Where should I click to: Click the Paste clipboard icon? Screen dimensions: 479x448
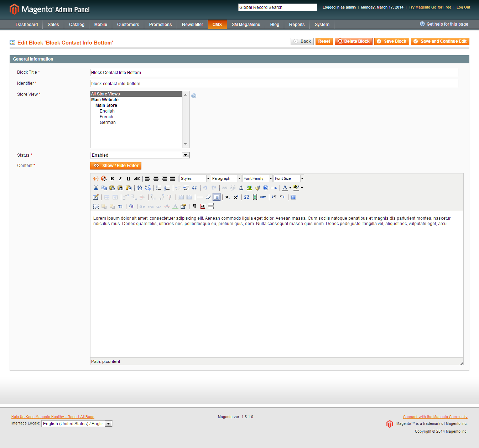(112, 188)
